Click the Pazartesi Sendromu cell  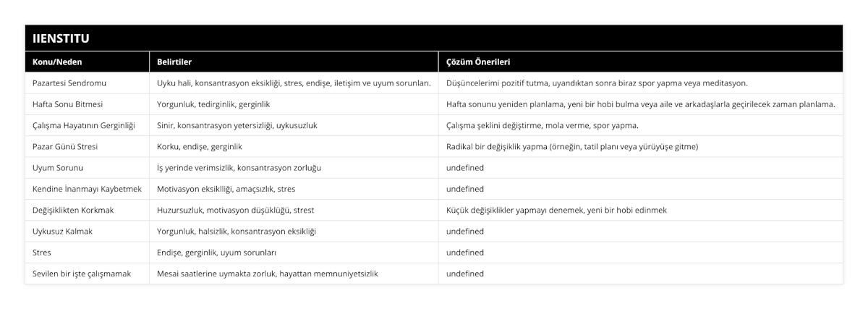(87, 82)
